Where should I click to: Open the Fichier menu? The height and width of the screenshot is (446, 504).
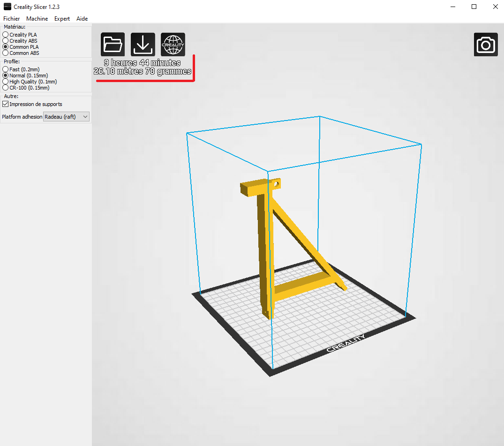coord(12,19)
